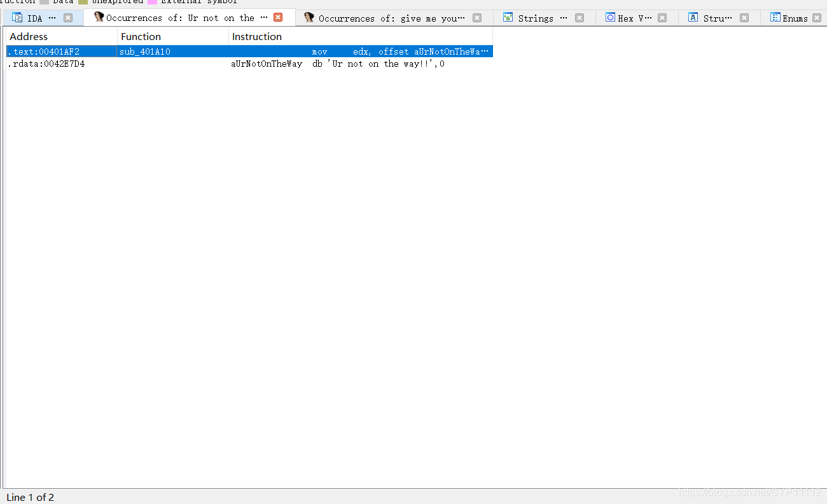Click the Structures tab icon

click(x=693, y=18)
